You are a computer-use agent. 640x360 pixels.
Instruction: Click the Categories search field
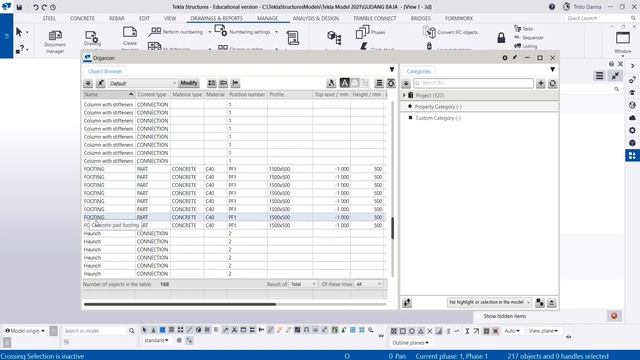coord(473,83)
